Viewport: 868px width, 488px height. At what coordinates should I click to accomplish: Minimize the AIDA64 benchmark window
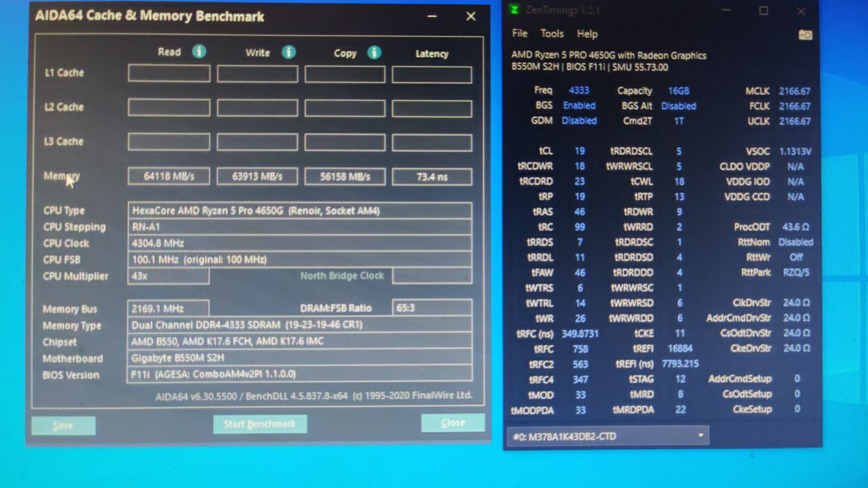pyautogui.click(x=432, y=16)
